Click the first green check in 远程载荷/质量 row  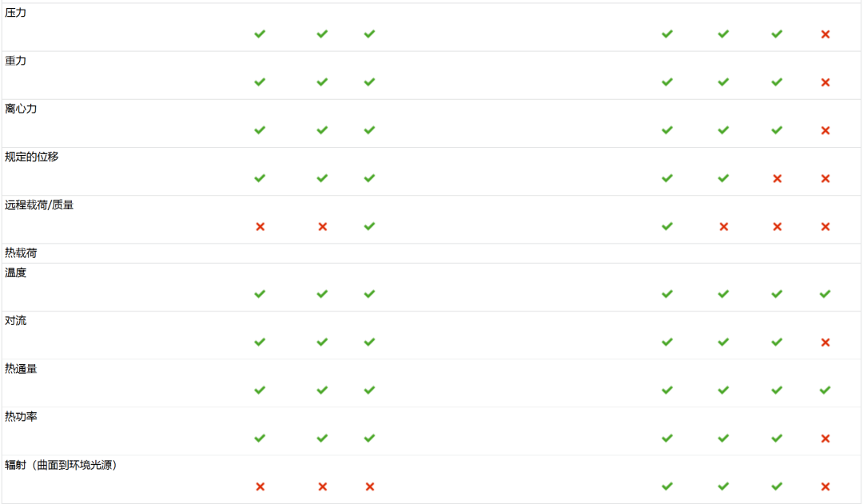click(369, 226)
